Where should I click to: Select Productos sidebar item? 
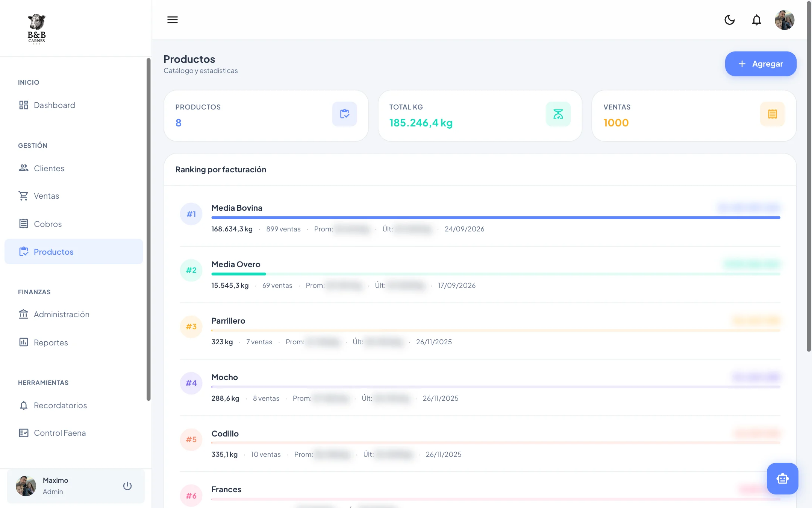pyautogui.click(x=74, y=251)
